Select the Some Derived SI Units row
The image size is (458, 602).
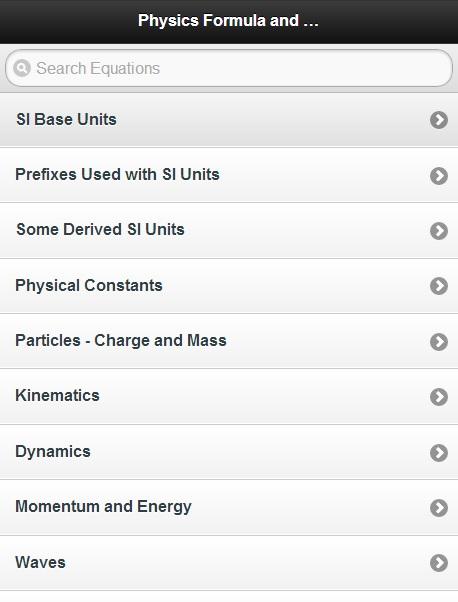tap(229, 230)
